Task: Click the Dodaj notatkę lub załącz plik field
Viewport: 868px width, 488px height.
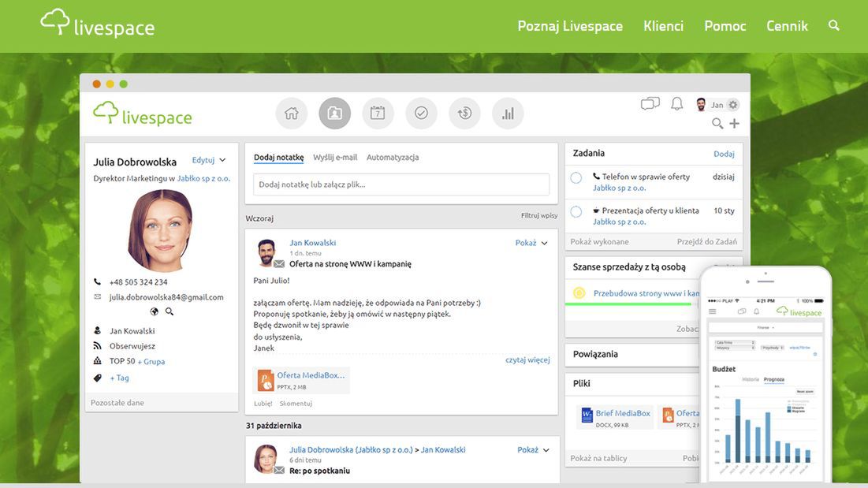Action: point(402,184)
